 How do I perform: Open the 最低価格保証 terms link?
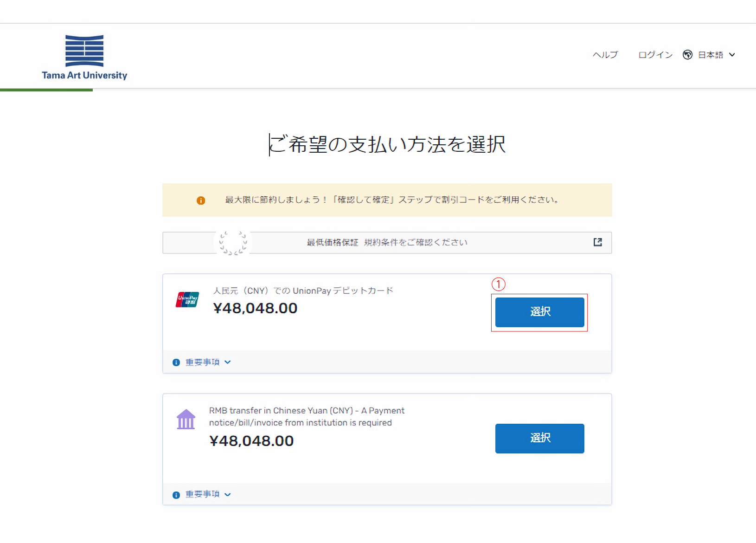[387, 243]
